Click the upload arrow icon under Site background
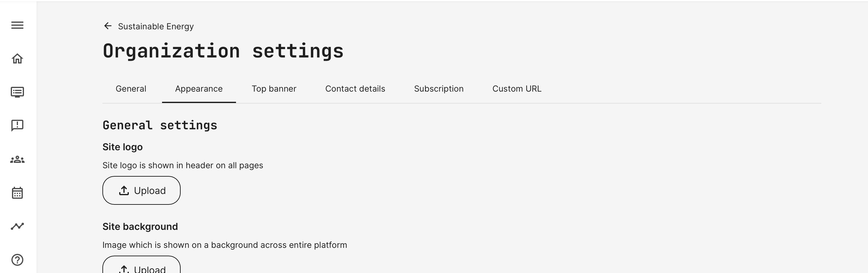Screen dimensions: 868x273 click(x=124, y=269)
